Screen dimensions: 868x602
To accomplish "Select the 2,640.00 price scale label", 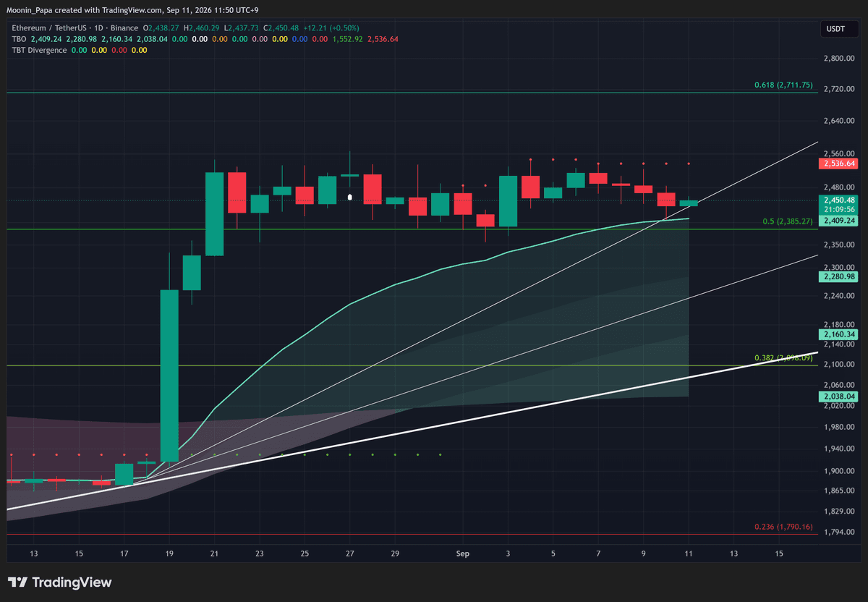I will [838, 121].
